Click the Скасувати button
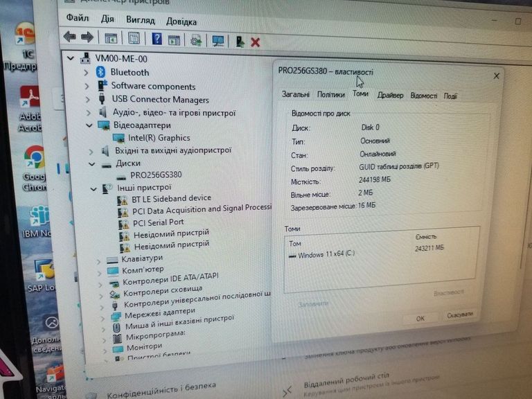 (x=459, y=315)
